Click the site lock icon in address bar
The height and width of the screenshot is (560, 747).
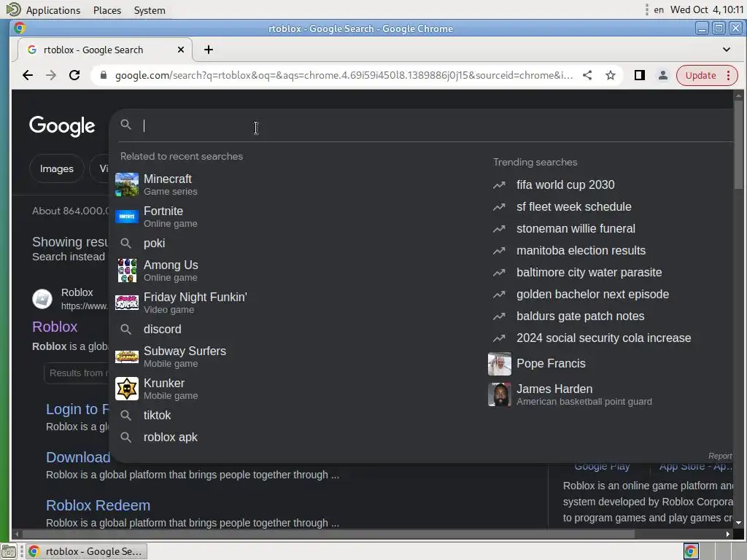104,75
